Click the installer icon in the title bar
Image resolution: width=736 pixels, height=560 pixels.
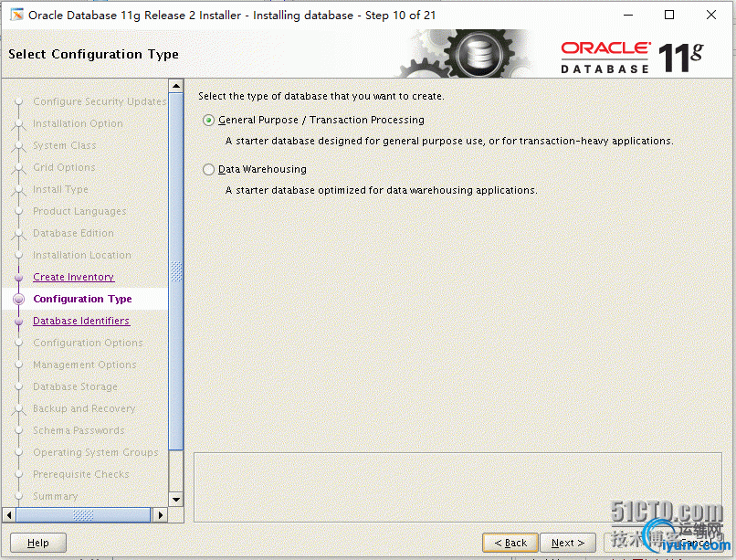point(16,15)
